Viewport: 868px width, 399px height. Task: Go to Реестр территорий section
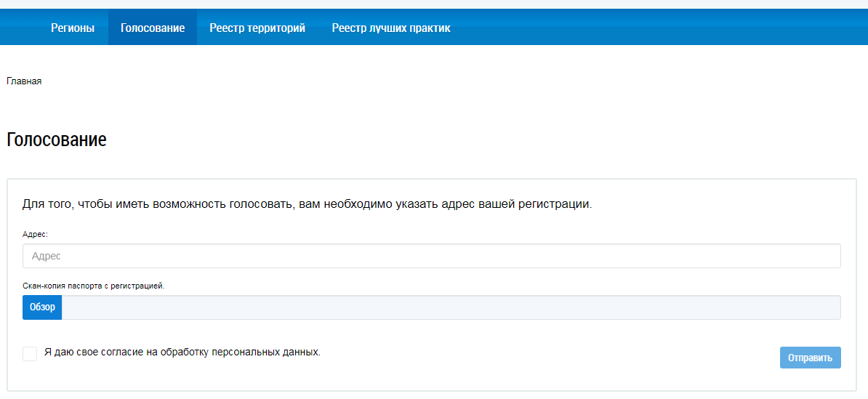[257, 28]
